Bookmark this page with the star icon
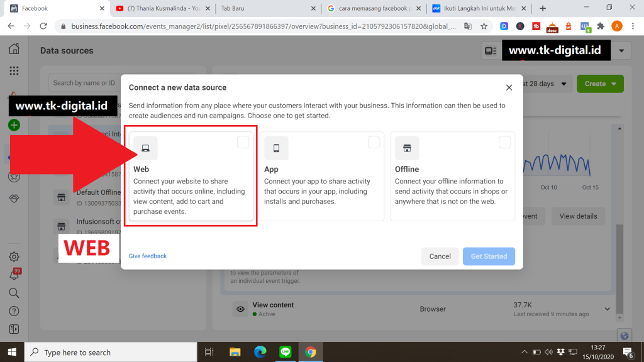Screen dimensions: 644x362 pos(484,26)
